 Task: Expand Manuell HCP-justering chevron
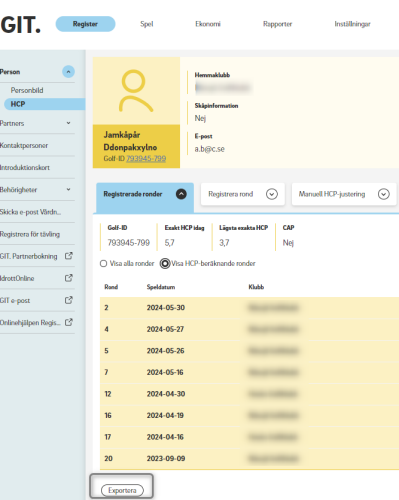coord(384,194)
